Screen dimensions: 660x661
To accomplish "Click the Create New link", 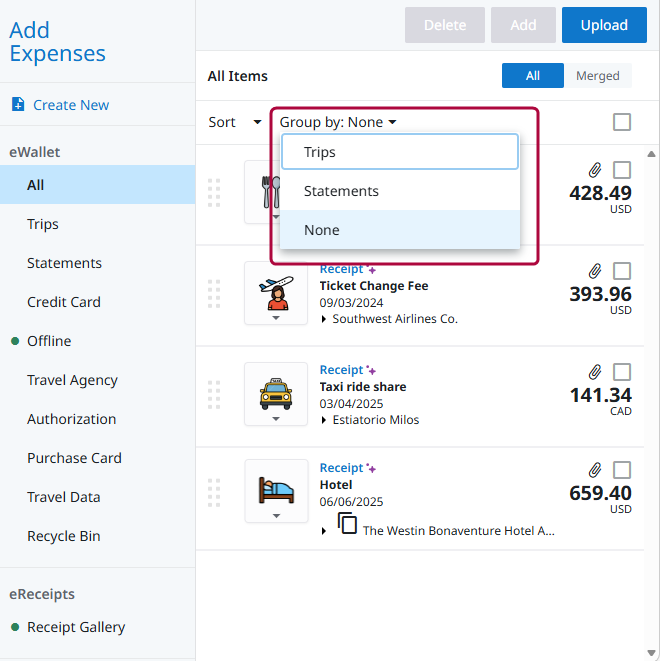I will 71,105.
